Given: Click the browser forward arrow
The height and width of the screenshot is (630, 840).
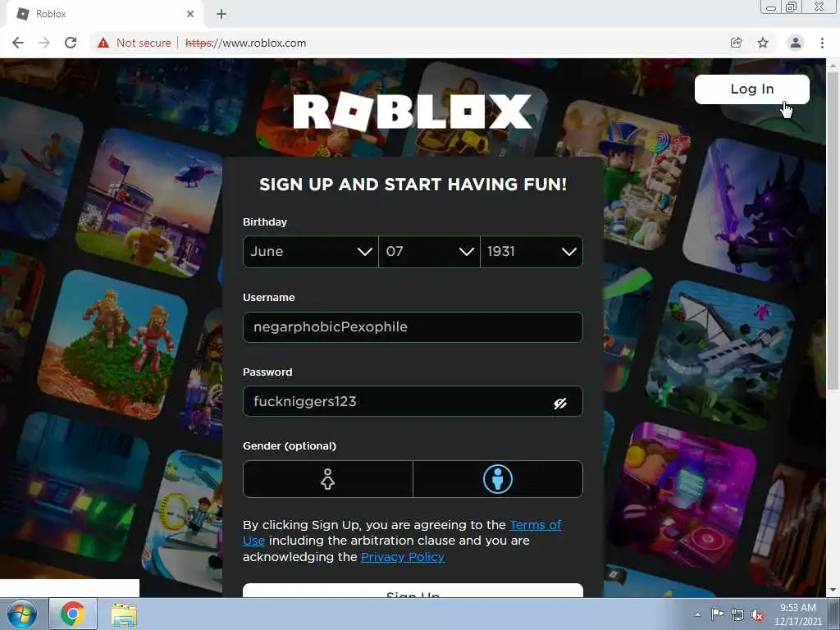Looking at the screenshot, I should [44, 43].
